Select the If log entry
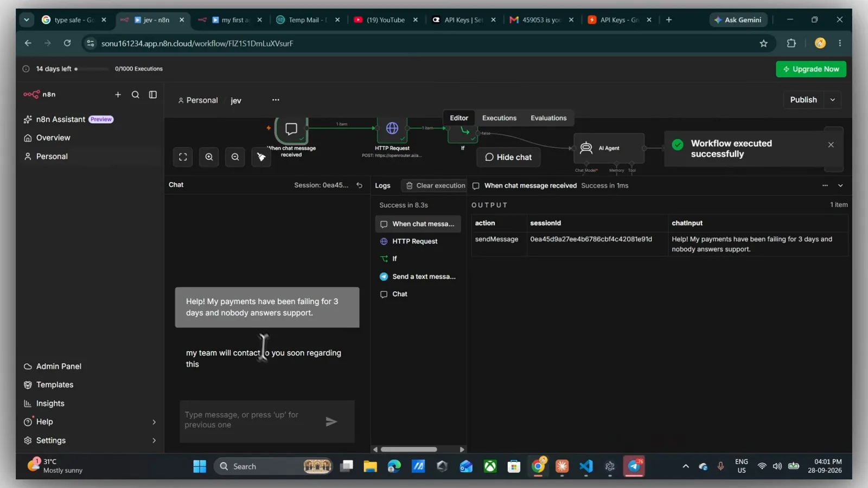The height and width of the screenshot is (488, 868). click(418, 259)
